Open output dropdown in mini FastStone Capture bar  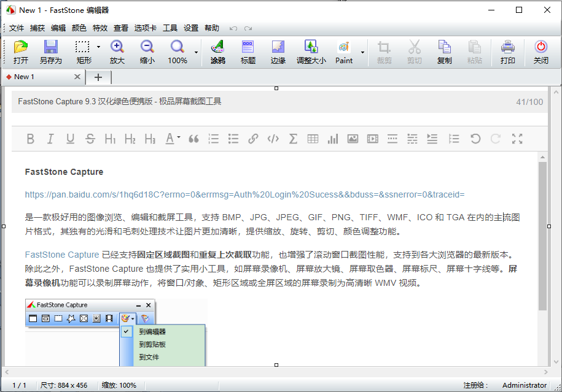coord(133,318)
